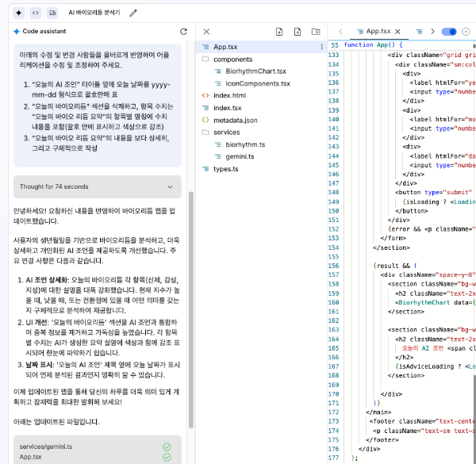Viewport: 476px width, 464px height.
Task: Open IconComponents.tsx file
Action: tap(258, 83)
